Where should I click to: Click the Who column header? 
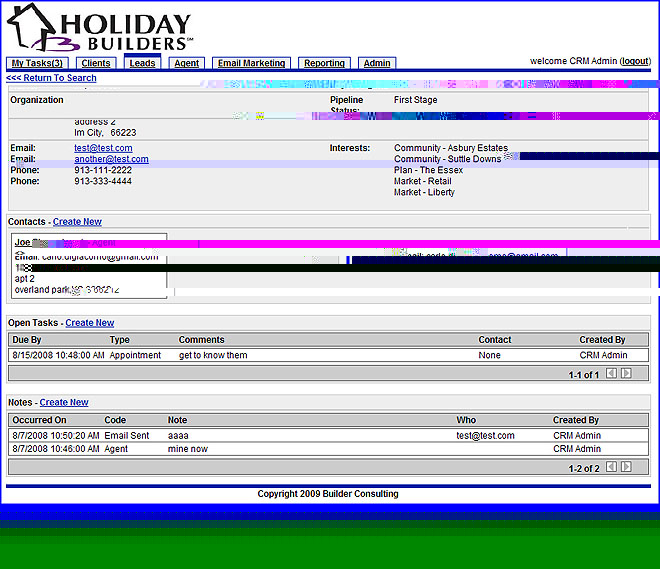pyautogui.click(x=466, y=420)
